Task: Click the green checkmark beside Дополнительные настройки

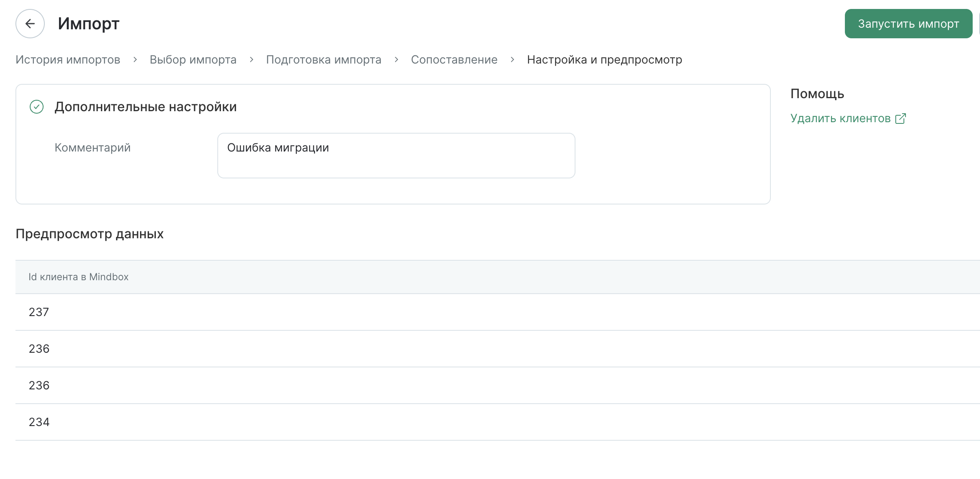Action: pyautogui.click(x=37, y=107)
